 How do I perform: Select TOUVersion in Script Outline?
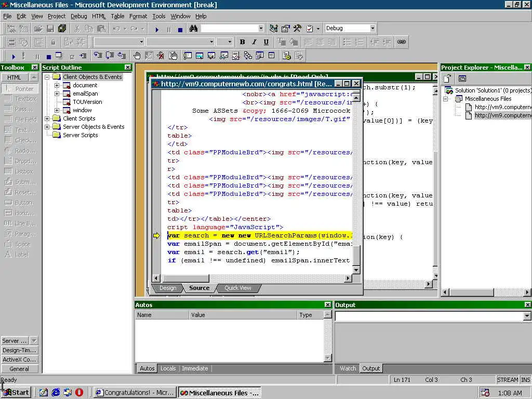click(x=87, y=102)
